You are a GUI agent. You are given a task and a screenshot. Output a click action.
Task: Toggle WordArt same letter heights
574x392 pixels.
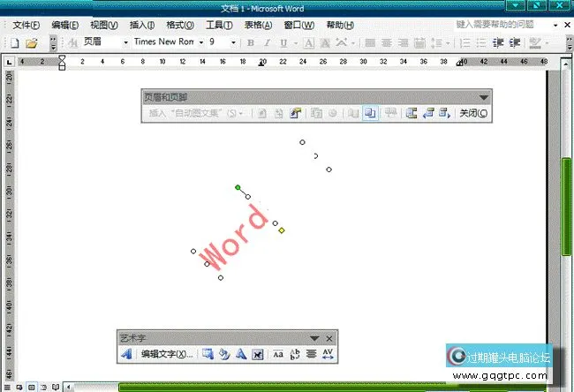click(278, 354)
